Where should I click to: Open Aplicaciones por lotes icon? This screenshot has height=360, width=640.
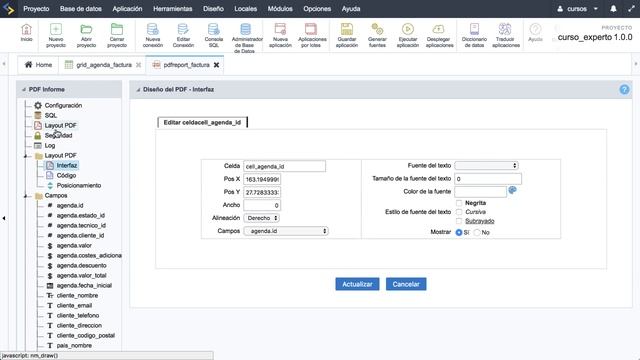311,35
